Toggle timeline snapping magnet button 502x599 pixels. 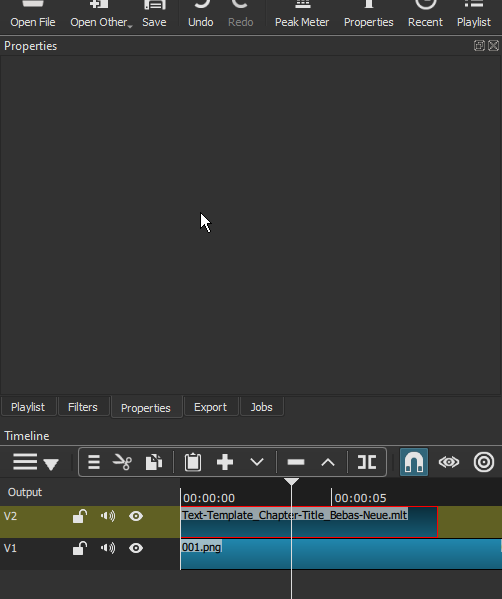[414, 462]
